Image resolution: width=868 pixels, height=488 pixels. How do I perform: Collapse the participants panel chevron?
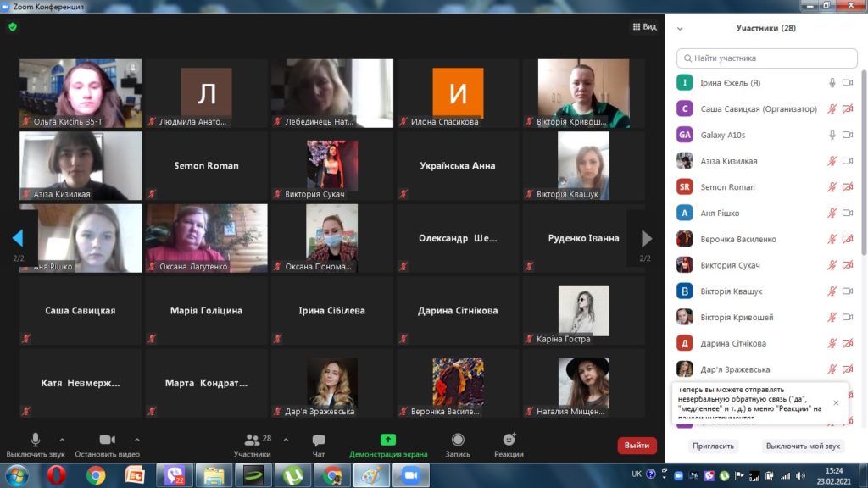tap(680, 28)
